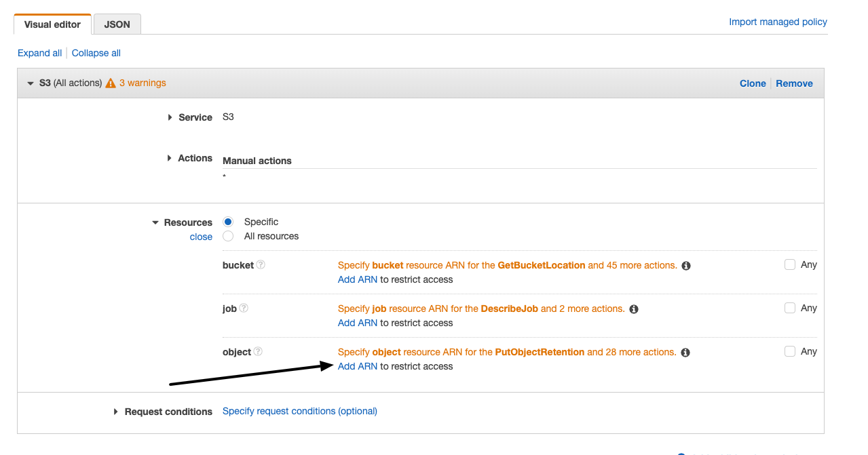
Task: Click GetBucketLocation in bucket message
Action: (542, 265)
